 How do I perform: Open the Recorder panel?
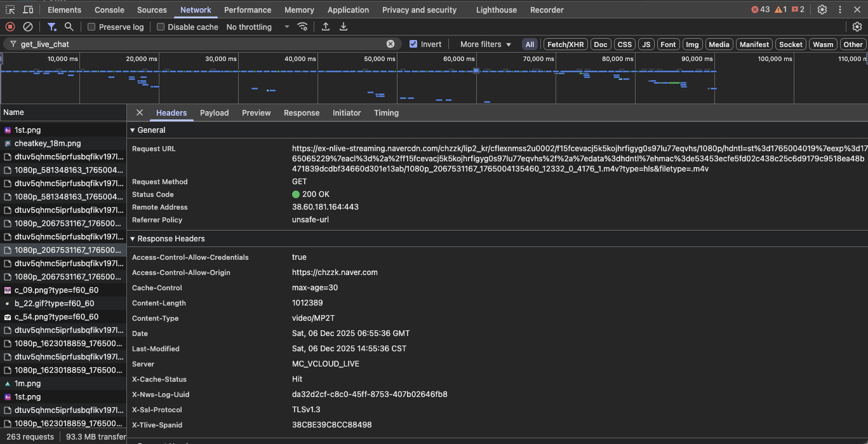547,10
